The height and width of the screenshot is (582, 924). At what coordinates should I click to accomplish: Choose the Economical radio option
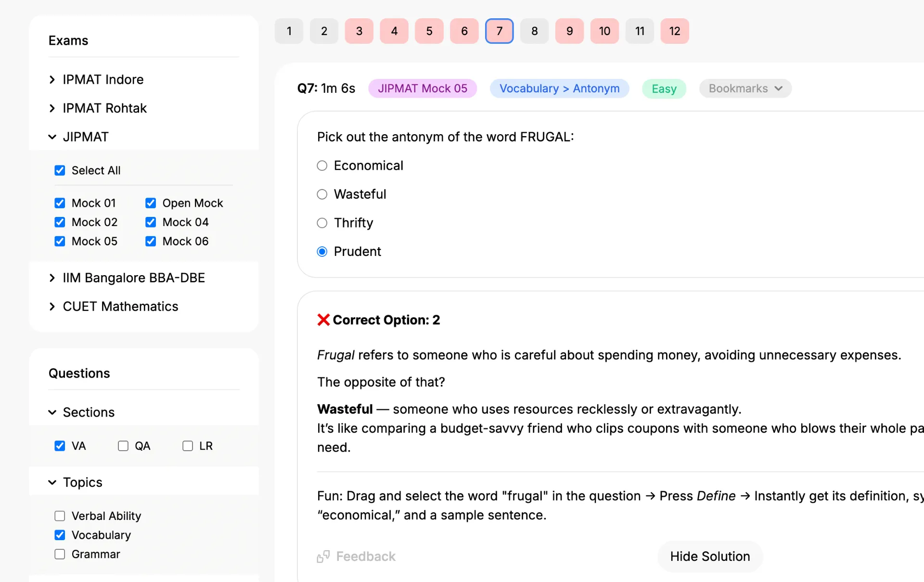tap(322, 165)
